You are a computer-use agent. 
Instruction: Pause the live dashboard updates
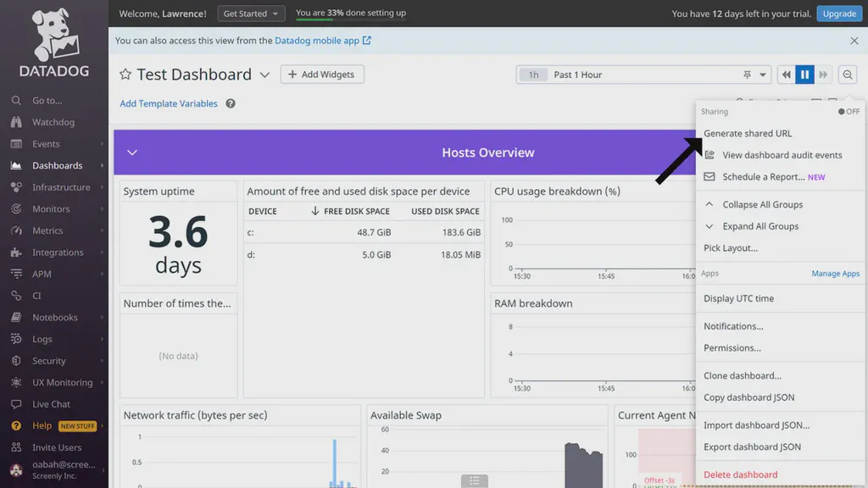point(804,75)
